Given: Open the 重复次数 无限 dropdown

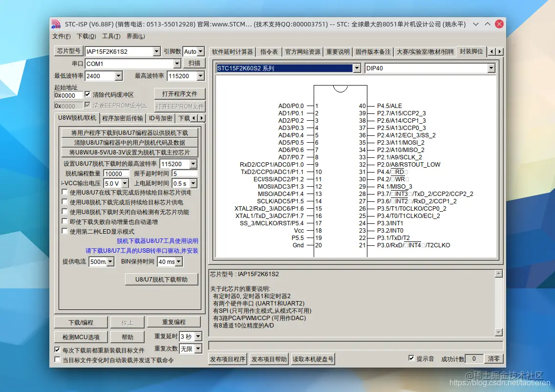Looking at the screenshot, I should (x=198, y=349).
